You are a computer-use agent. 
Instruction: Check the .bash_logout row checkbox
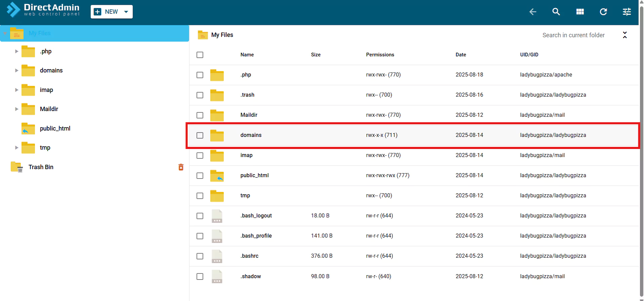tap(200, 216)
